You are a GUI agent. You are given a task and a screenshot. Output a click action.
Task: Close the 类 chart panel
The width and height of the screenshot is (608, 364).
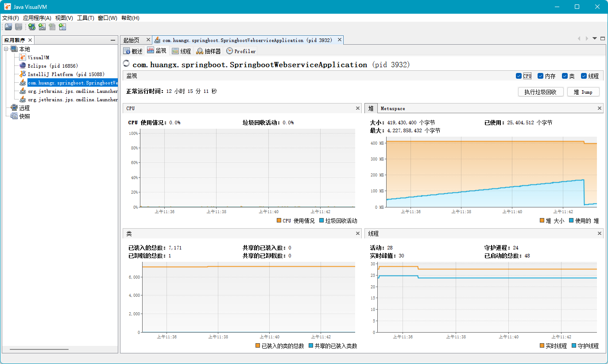pyautogui.click(x=358, y=234)
